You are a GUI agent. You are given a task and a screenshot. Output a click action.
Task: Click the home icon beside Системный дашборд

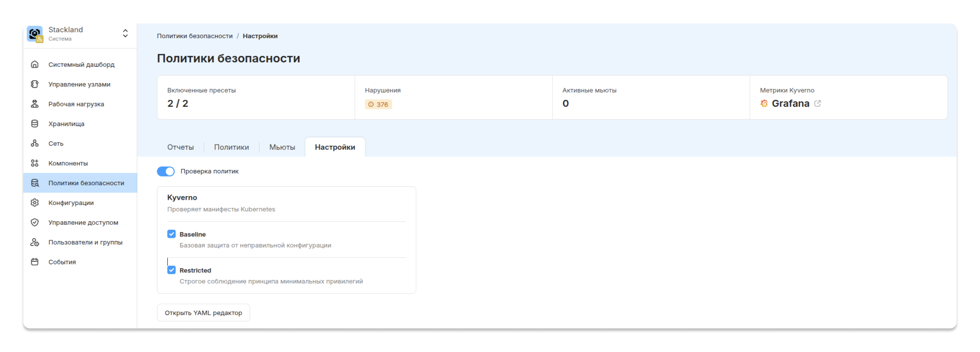pos(35,64)
